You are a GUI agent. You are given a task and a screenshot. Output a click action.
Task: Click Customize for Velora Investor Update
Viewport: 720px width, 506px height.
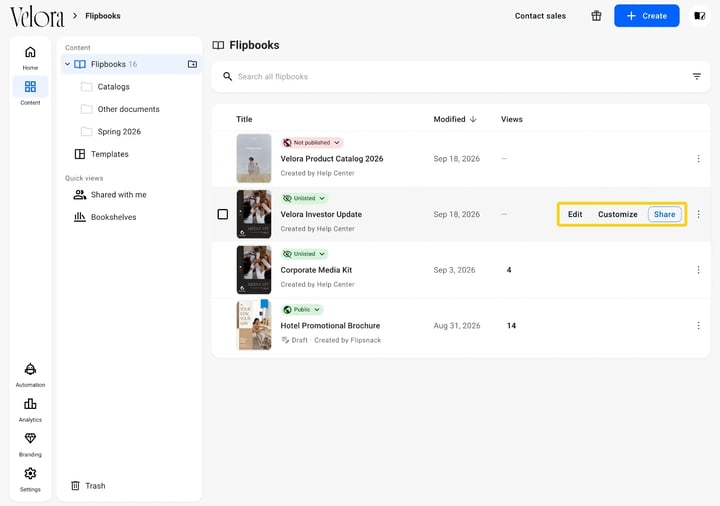point(617,214)
